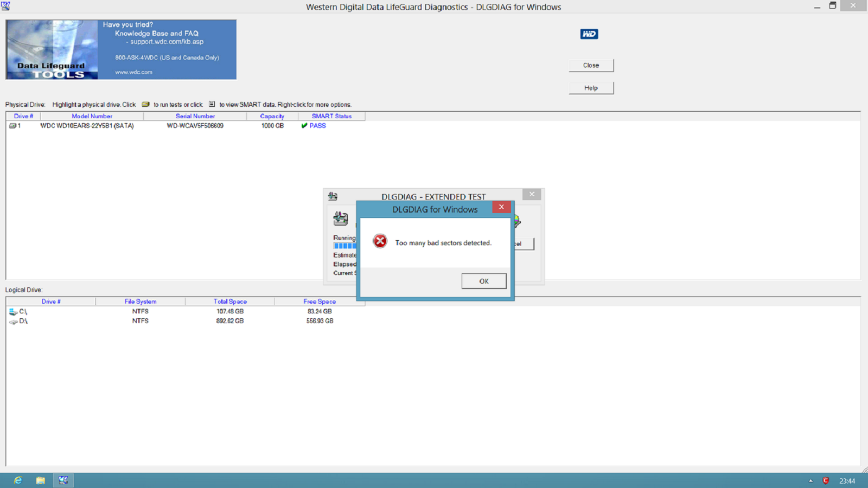The height and width of the screenshot is (488, 868).
Task: Sort physical drives by Drive # column
Action: click(23, 116)
